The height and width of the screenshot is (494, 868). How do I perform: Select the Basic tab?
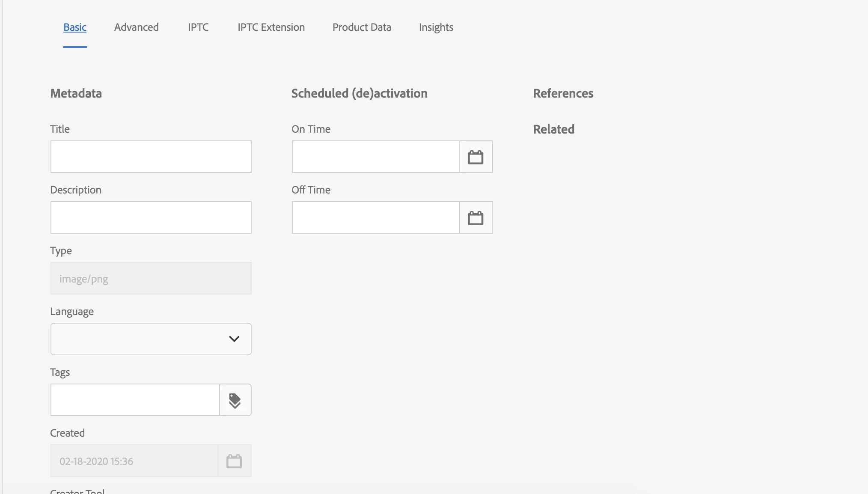tap(75, 27)
